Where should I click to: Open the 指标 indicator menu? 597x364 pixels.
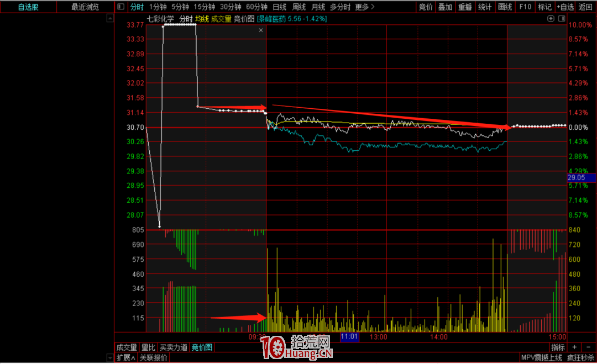pyautogui.click(x=558, y=347)
